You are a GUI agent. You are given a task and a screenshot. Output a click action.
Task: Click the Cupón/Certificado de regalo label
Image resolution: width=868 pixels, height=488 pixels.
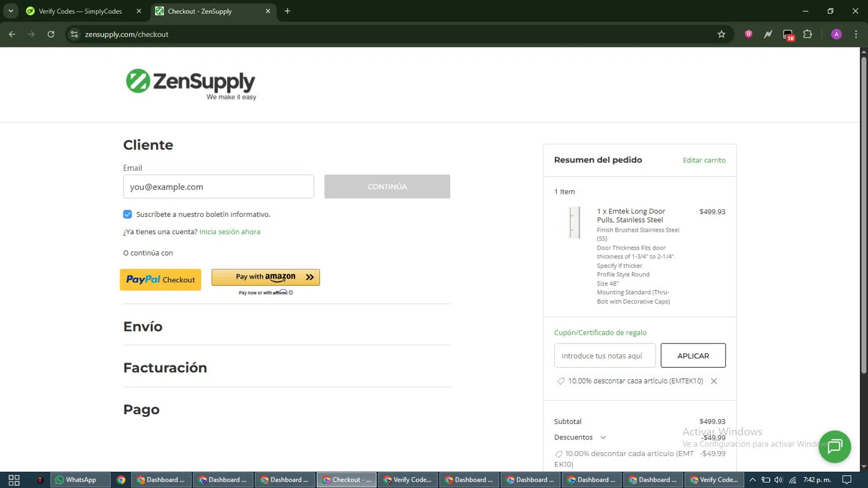[x=600, y=332]
